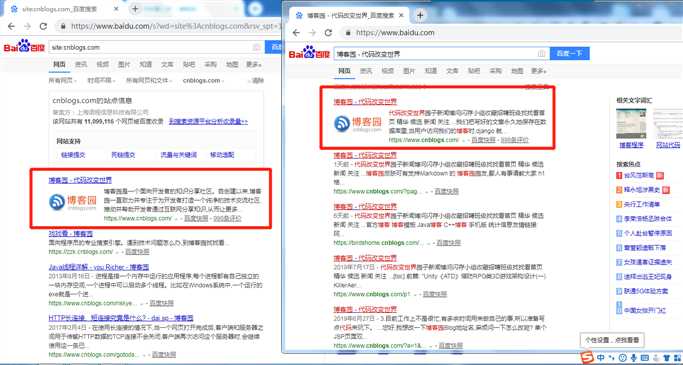Click the lock icon beside https://www.baidu.com address
The width and height of the screenshot is (683, 365).
(348, 33)
